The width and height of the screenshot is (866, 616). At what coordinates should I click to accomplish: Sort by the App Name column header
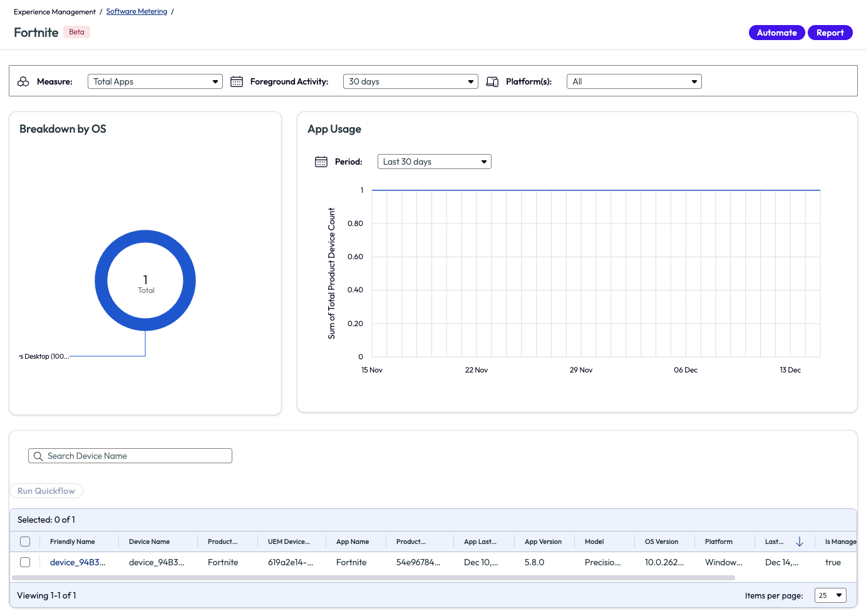point(353,542)
